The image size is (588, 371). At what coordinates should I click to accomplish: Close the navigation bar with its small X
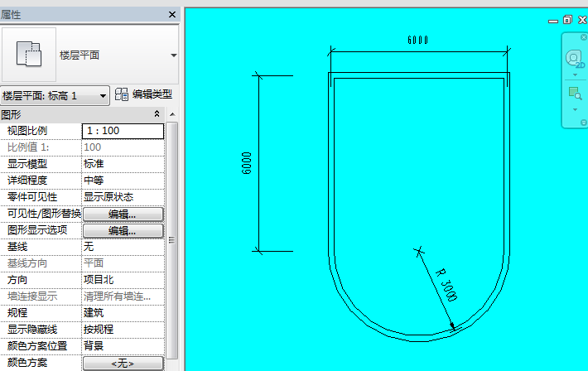[x=583, y=38]
